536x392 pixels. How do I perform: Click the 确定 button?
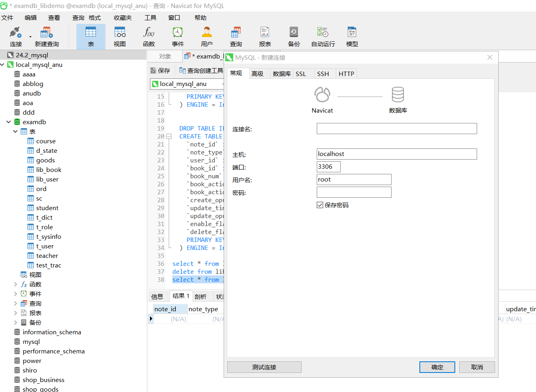(x=437, y=367)
